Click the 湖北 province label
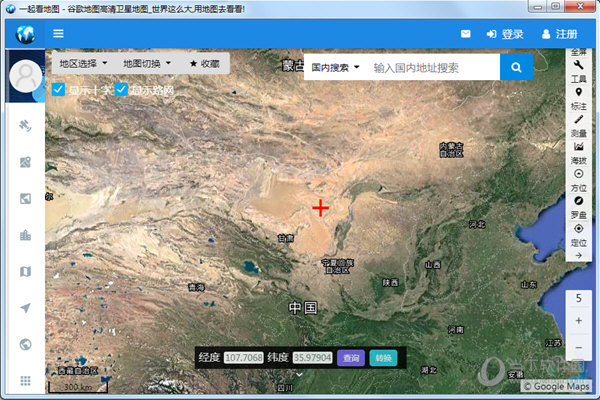The width and height of the screenshot is (600, 400). (429, 370)
